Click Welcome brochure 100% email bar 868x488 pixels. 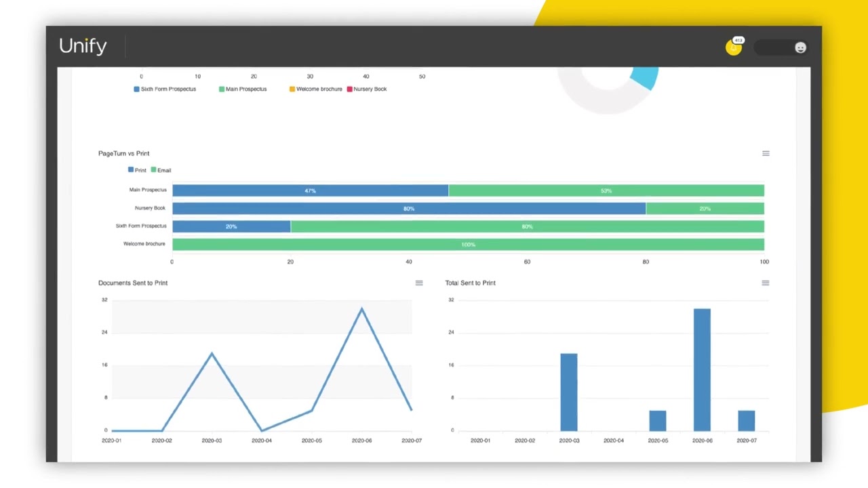tap(468, 245)
